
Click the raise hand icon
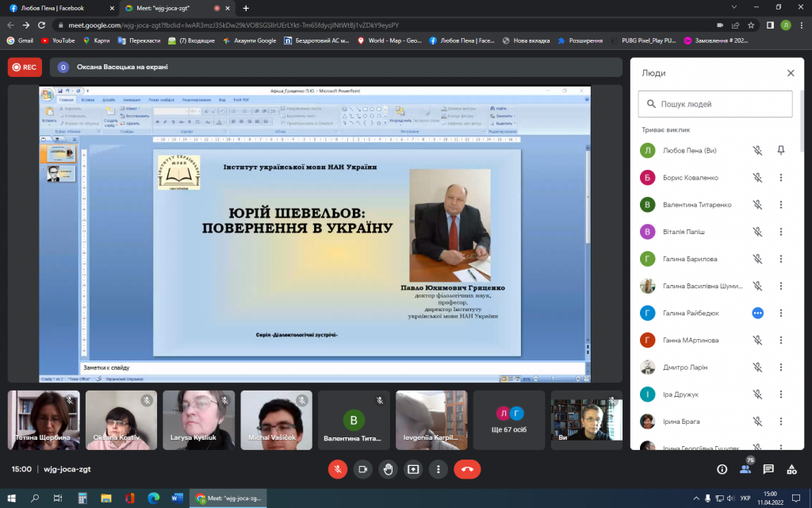(388, 469)
